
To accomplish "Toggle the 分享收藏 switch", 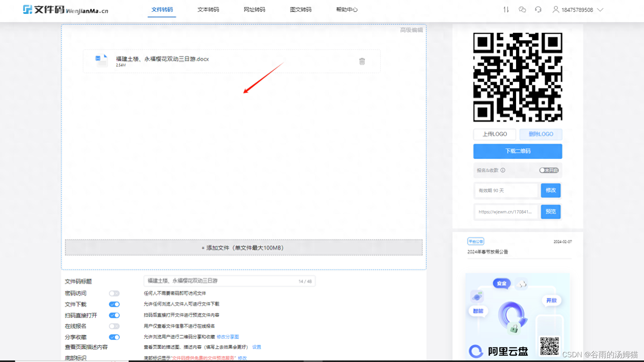I will (x=114, y=337).
